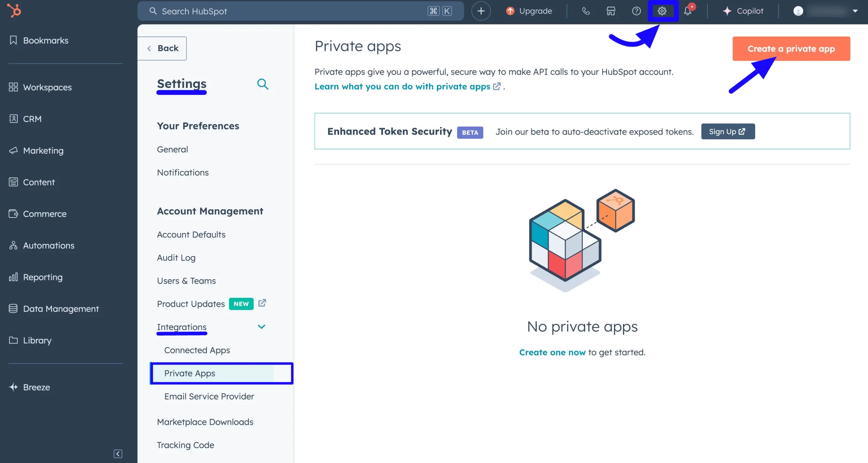Click Create a private app button
The width and height of the screenshot is (868, 463).
pos(791,49)
